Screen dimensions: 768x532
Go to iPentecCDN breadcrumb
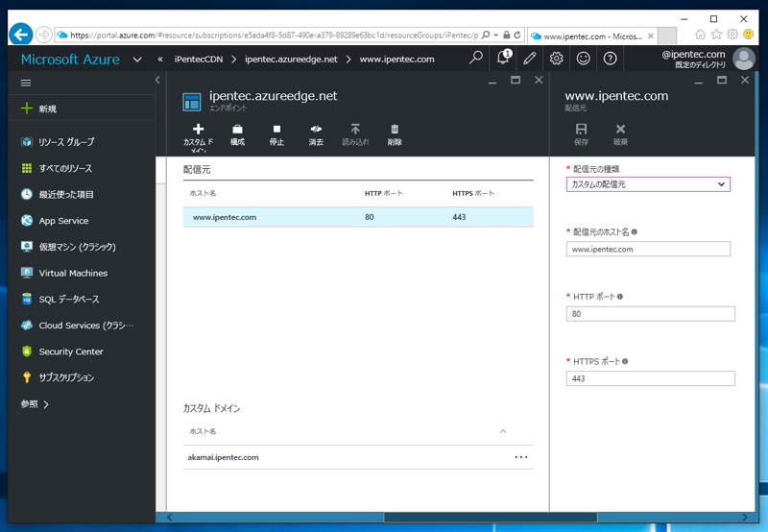click(x=199, y=60)
